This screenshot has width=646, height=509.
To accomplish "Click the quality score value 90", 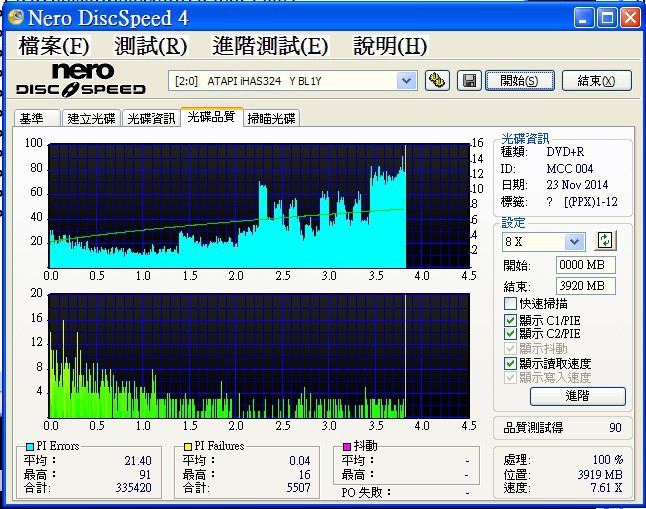I will [615, 427].
